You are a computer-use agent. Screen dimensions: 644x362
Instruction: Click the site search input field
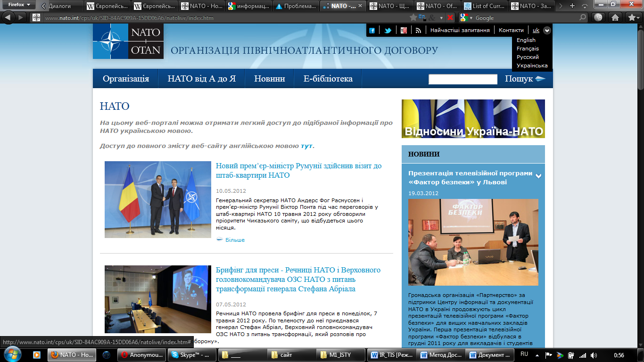click(463, 79)
